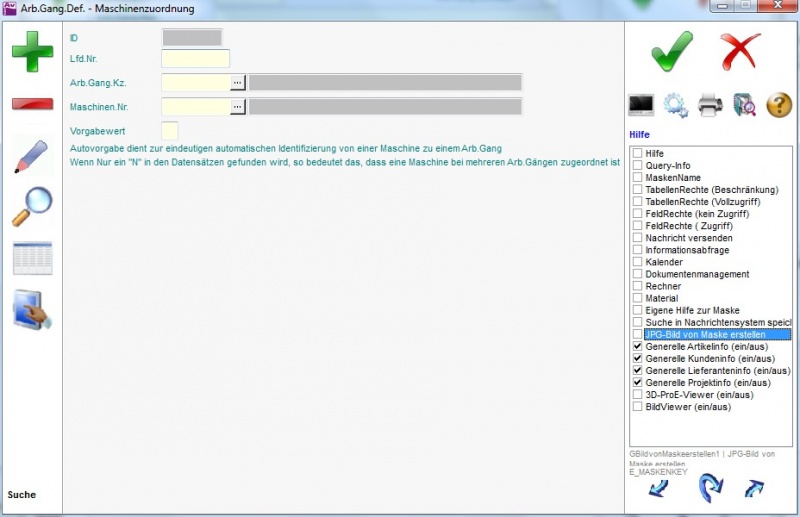The height and width of the screenshot is (517, 800).
Task: Click the Suche label at bottom left
Action: [x=22, y=495]
